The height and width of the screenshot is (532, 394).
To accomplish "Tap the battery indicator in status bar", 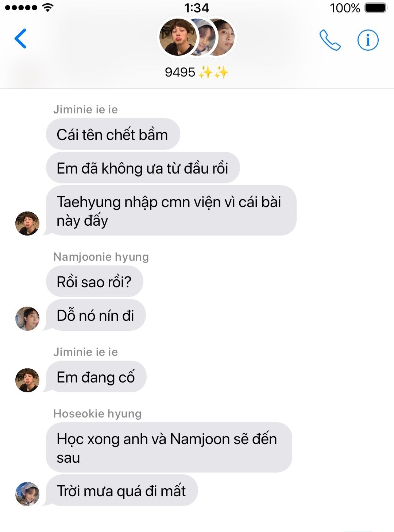I will tap(375, 8).
